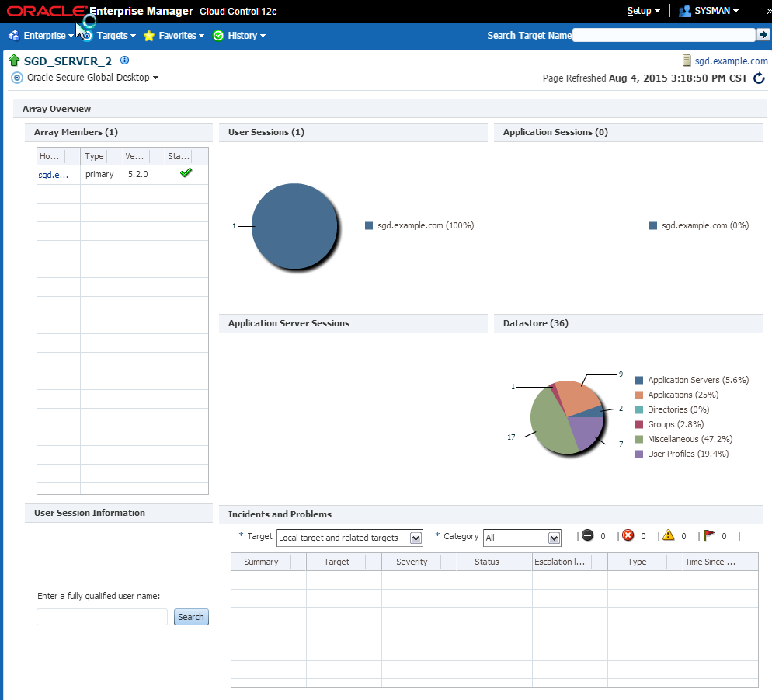The height and width of the screenshot is (700, 772).
Task: Click the target information icon beside SGD_SERVER_2
Action: coord(124,60)
